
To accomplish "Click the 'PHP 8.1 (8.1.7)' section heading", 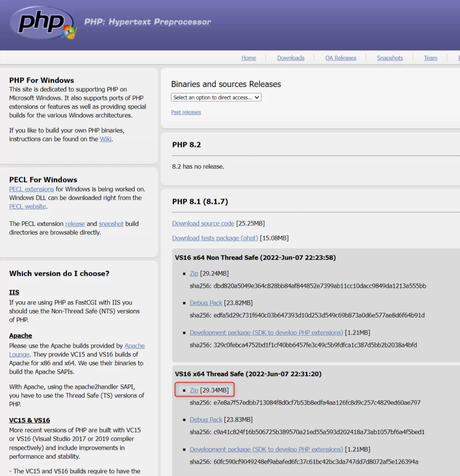I will point(200,202).
